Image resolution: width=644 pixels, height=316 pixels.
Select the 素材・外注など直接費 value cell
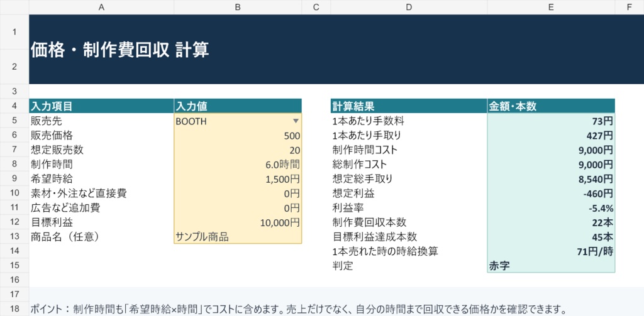(238, 194)
